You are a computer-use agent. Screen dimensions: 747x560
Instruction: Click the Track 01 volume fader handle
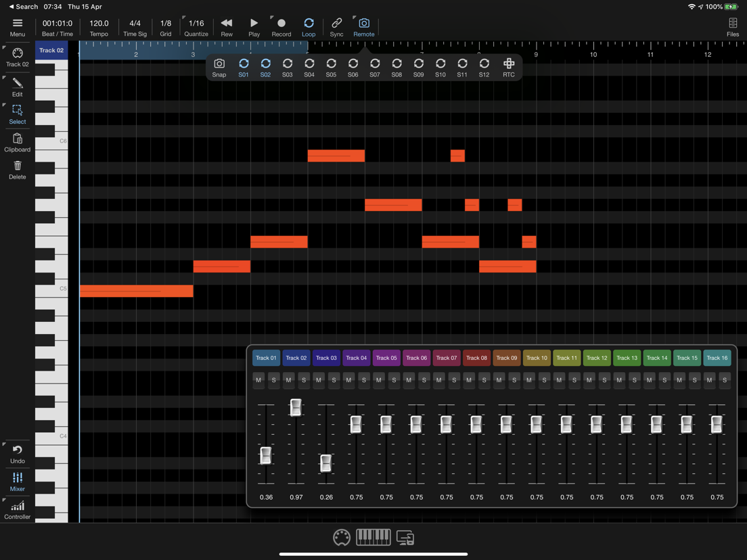266,456
